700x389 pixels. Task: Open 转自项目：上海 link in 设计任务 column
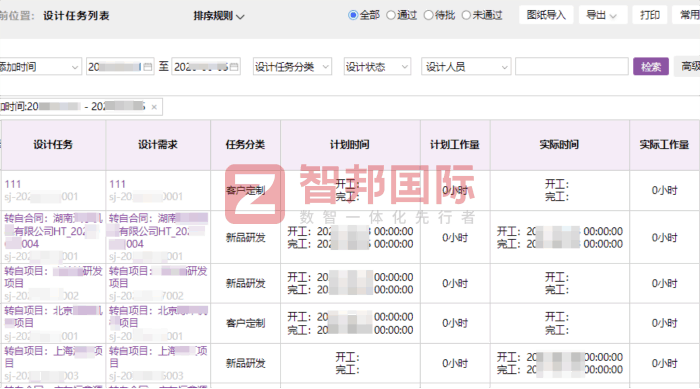click(x=53, y=356)
